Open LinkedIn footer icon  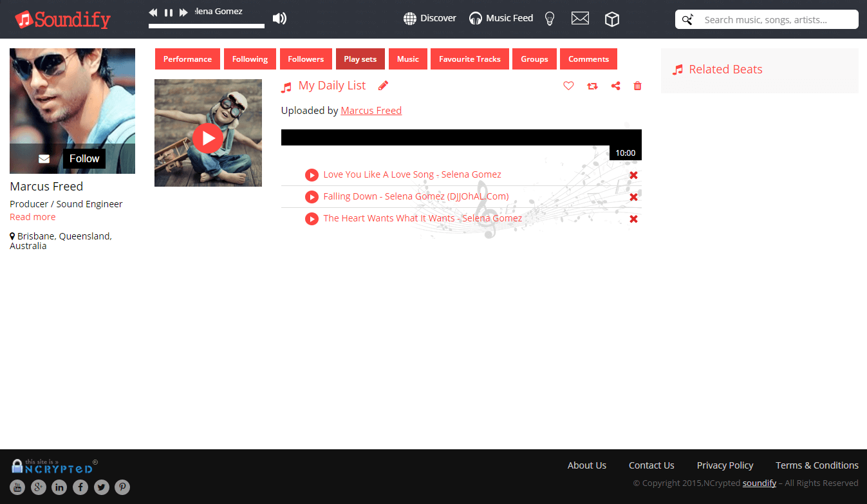[x=59, y=487]
